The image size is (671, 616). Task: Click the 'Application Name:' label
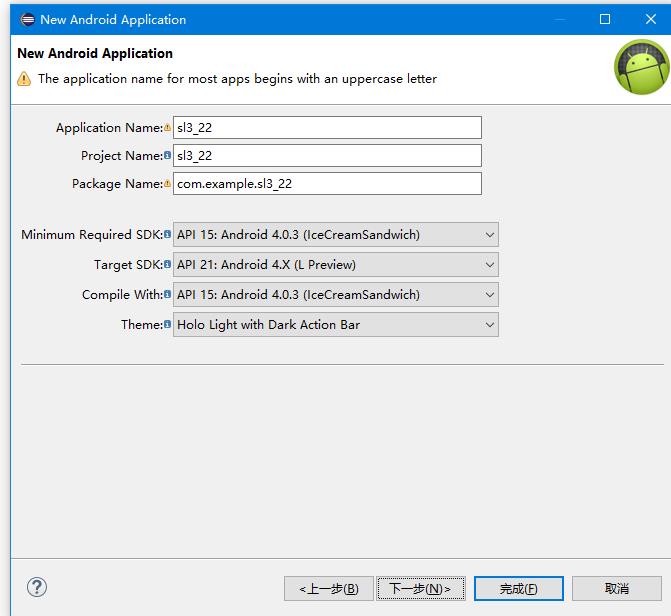(x=109, y=128)
